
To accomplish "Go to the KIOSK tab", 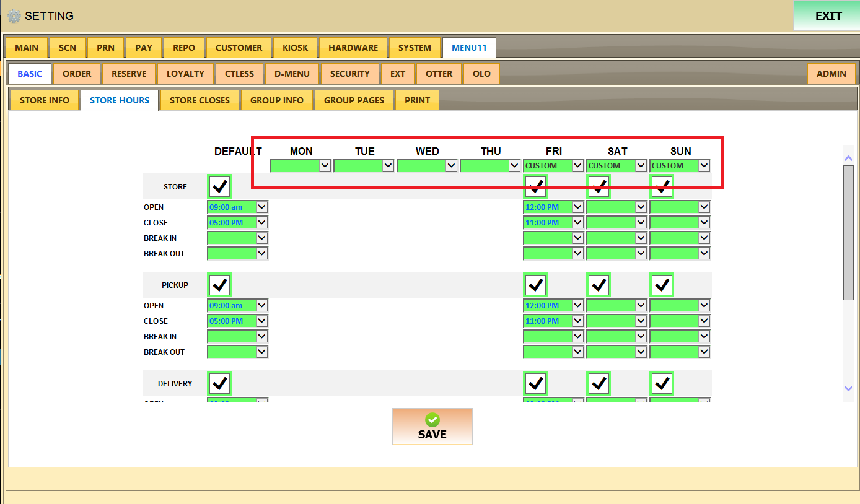I will point(295,48).
